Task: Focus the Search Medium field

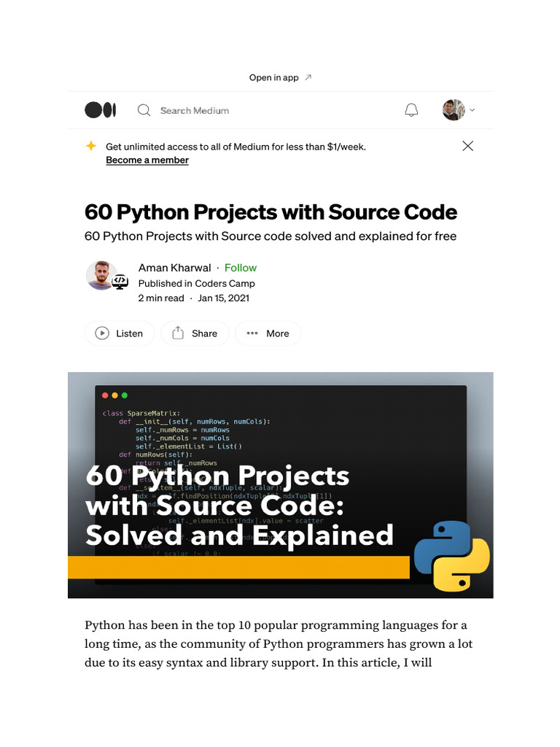Action: click(195, 110)
